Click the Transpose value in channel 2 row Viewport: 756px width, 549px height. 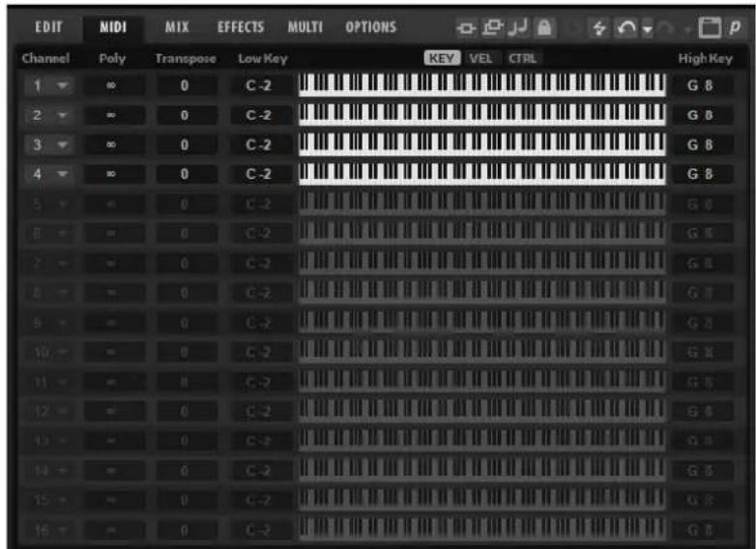coord(187,115)
